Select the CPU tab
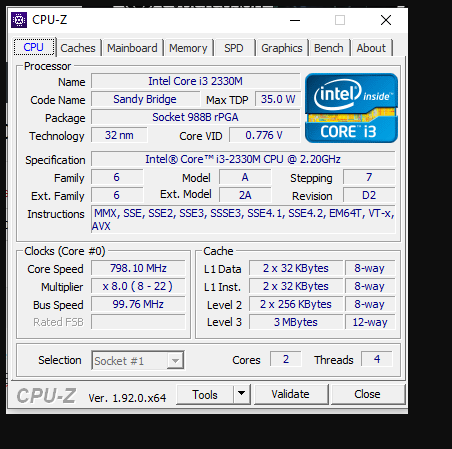This screenshot has height=449, width=452. [33, 47]
